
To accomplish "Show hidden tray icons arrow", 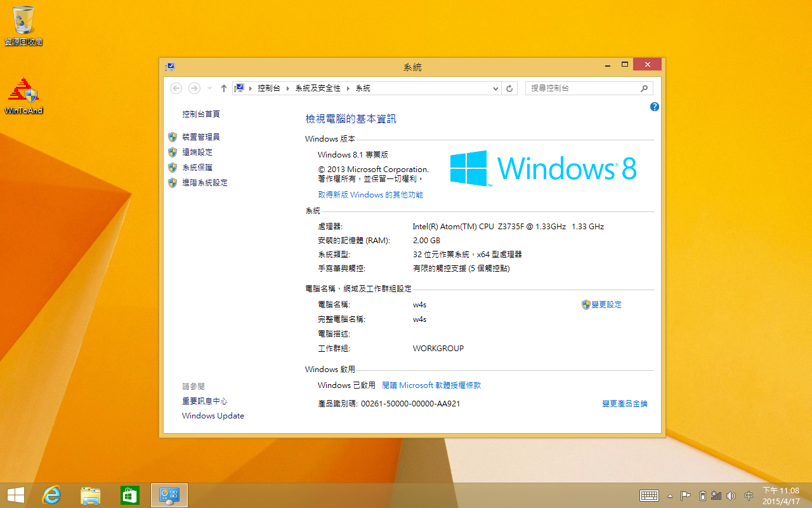I will (x=671, y=496).
